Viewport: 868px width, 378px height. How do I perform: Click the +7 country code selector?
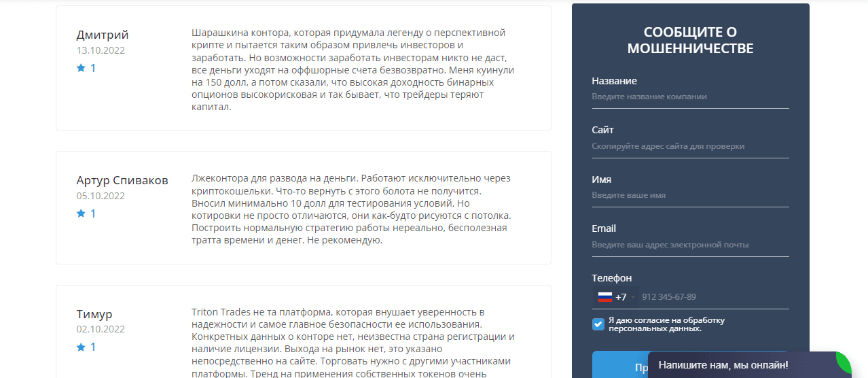tap(621, 297)
